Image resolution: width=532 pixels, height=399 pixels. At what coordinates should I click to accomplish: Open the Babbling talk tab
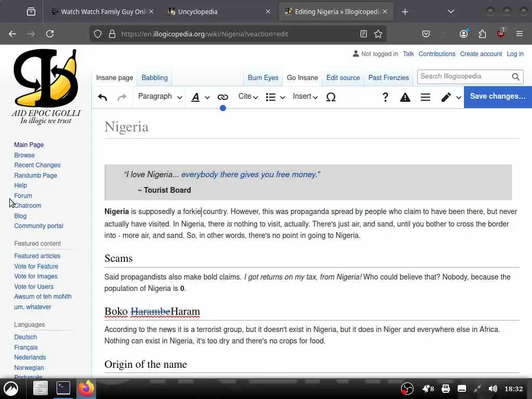154,78
